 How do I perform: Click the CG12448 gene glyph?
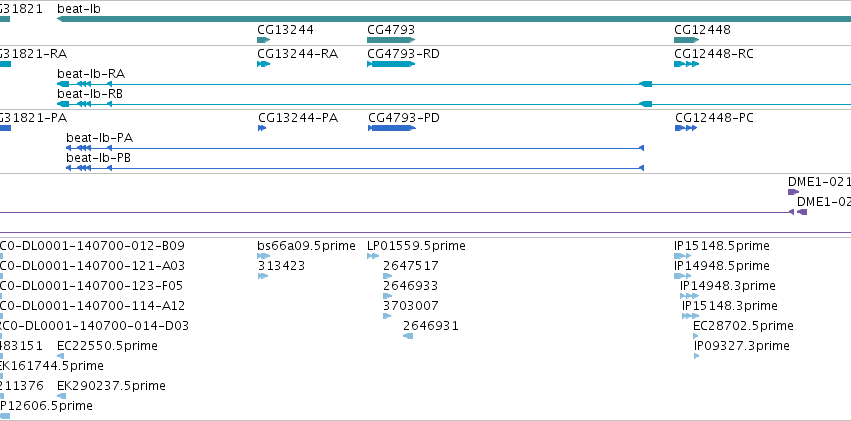tap(687, 40)
